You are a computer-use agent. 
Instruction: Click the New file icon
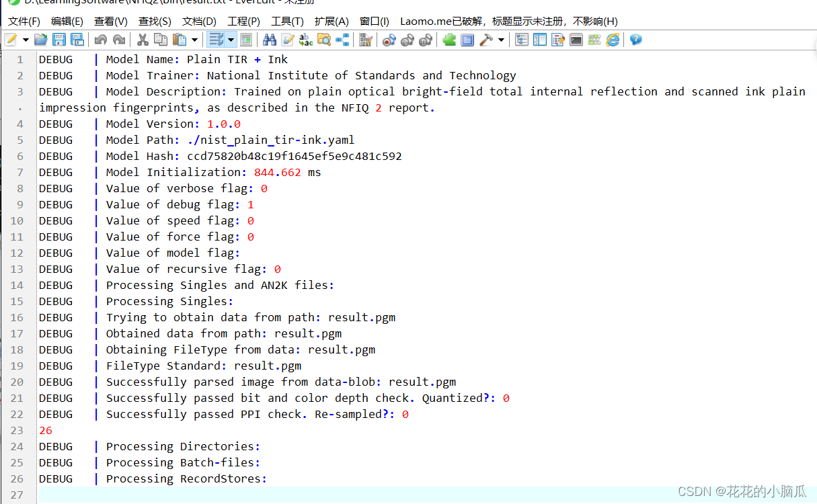coord(11,40)
